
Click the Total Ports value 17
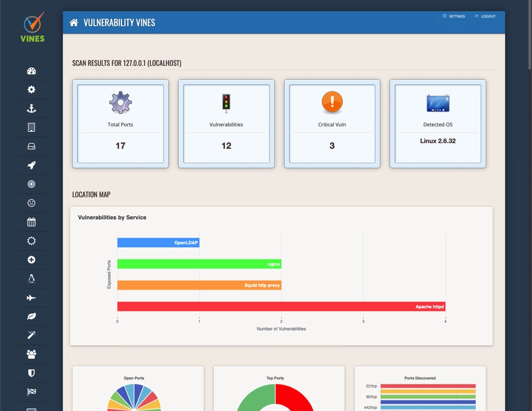coord(120,146)
